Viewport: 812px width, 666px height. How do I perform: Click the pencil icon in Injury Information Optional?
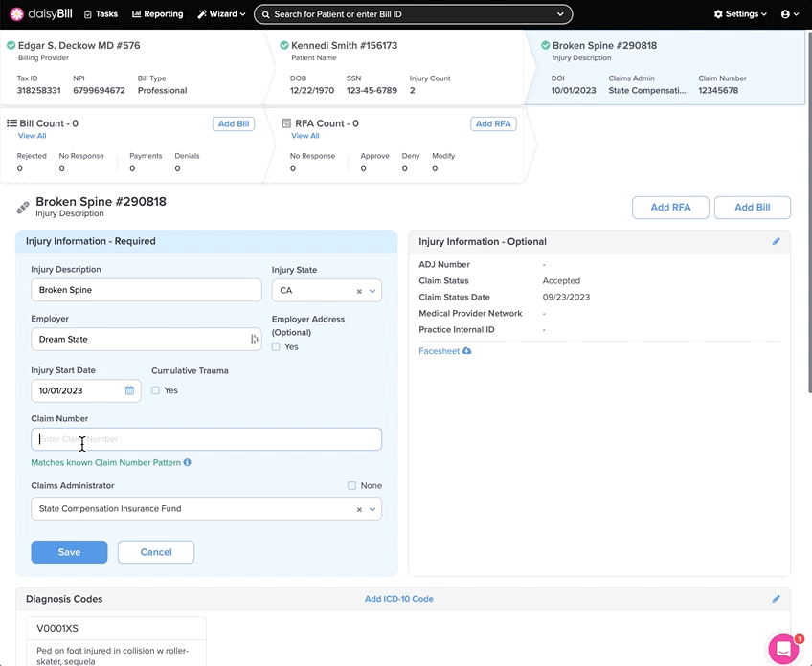point(776,242)
